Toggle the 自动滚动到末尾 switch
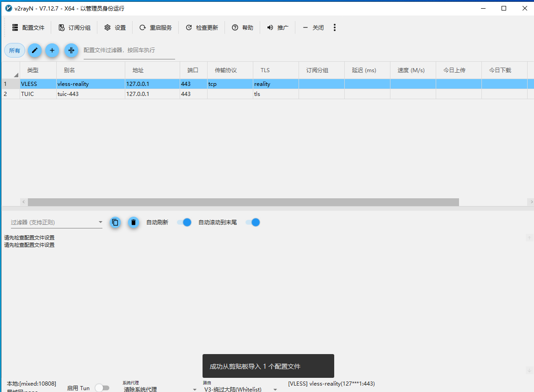Viewport: 534px width, 392px height. click(253, 222)
